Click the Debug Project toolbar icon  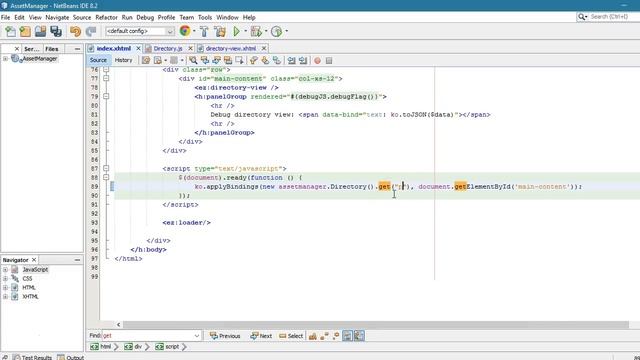tap(256, 31)
